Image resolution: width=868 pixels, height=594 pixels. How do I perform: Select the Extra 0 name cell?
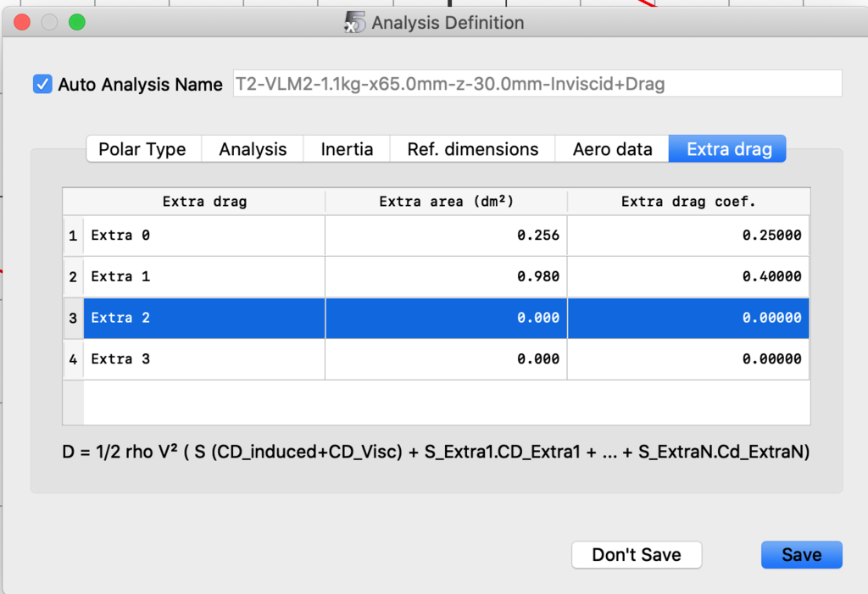(x=203, y=236)
